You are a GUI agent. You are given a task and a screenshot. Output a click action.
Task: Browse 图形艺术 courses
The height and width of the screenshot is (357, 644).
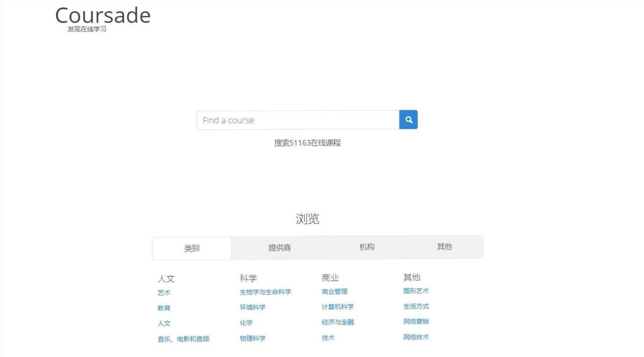pyautogui.click(x=416, y=291)
